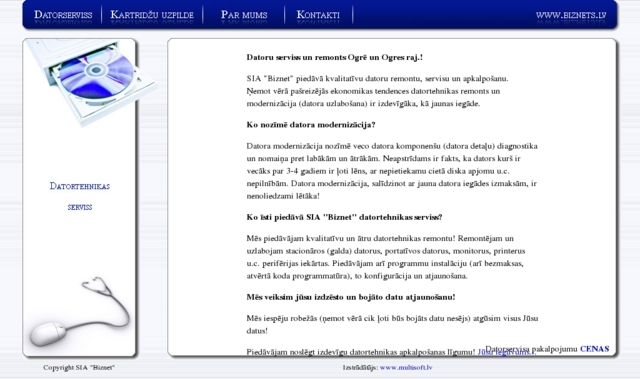Open the Datorserviss menu item

click(x=63, y=15)
